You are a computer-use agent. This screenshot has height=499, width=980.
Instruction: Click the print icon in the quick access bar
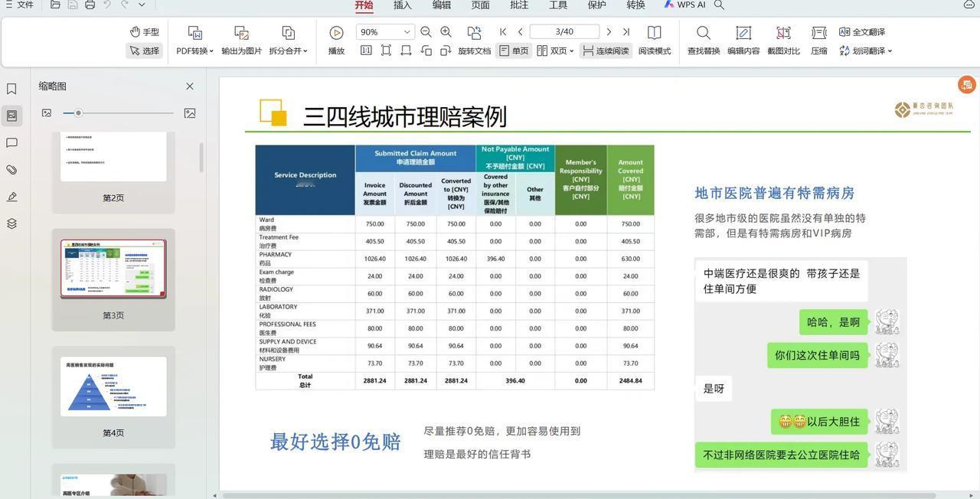point(90,5)
